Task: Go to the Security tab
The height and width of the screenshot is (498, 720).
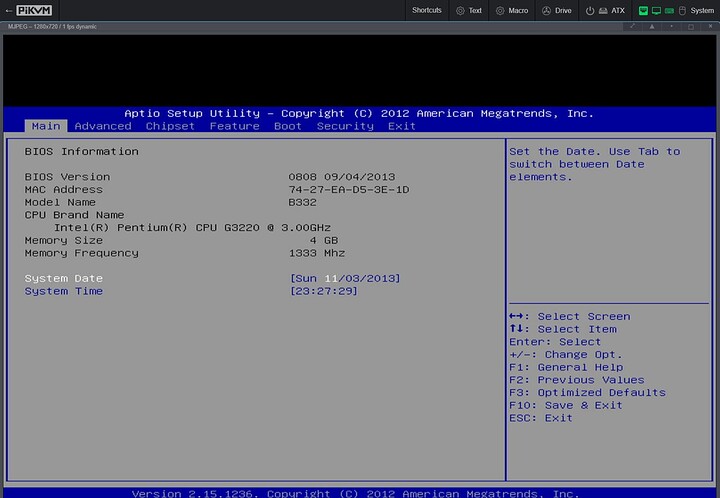Action: click(345, 126)
